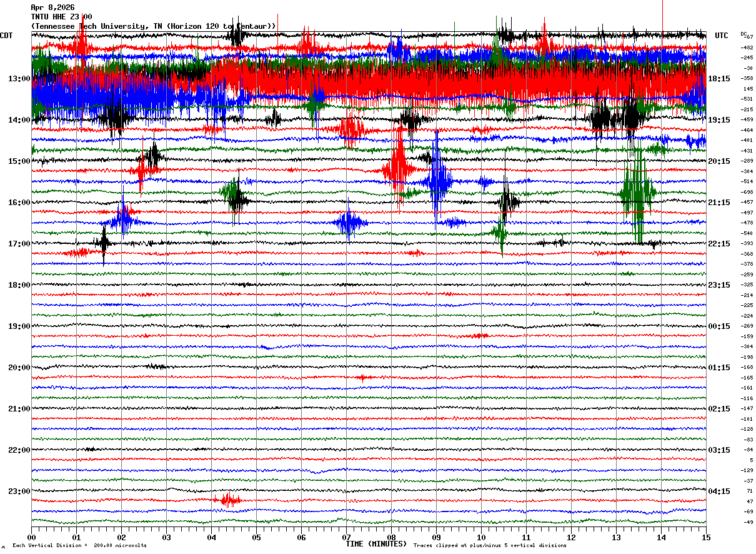Click the Each Vertical Division scale note
Viewport: 756px width, 554px height.
79,546
